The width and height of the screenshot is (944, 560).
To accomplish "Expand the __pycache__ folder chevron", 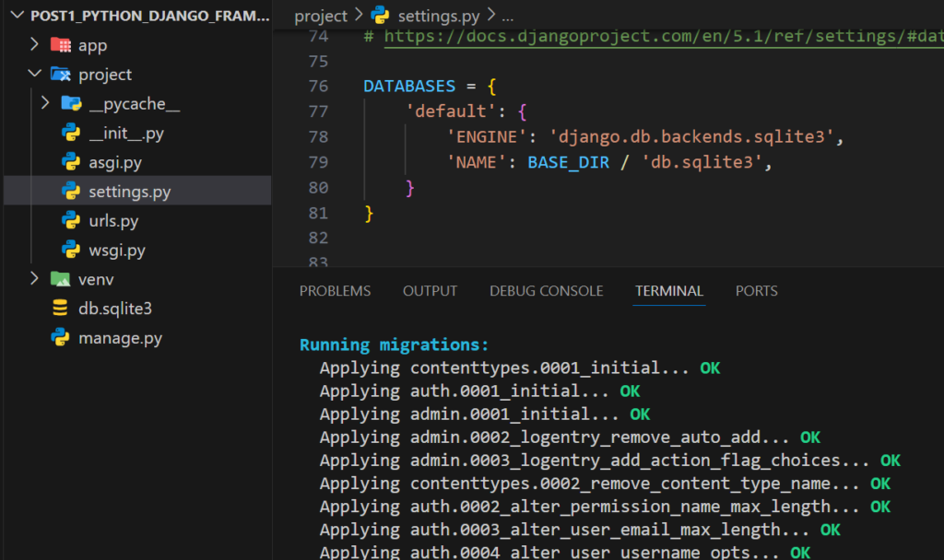I will pyautogui.click(x=45, y=103).
